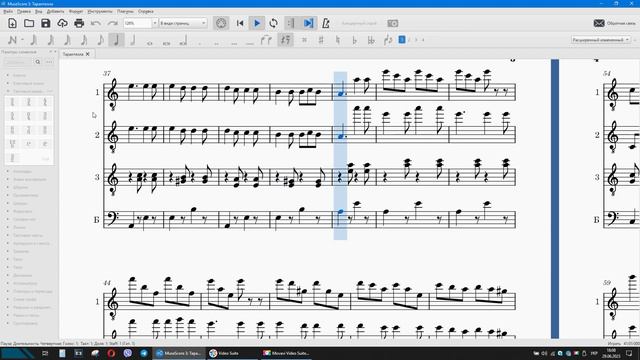Toggle play repeats button
640x360 pixels.
[x=291, y=23]
